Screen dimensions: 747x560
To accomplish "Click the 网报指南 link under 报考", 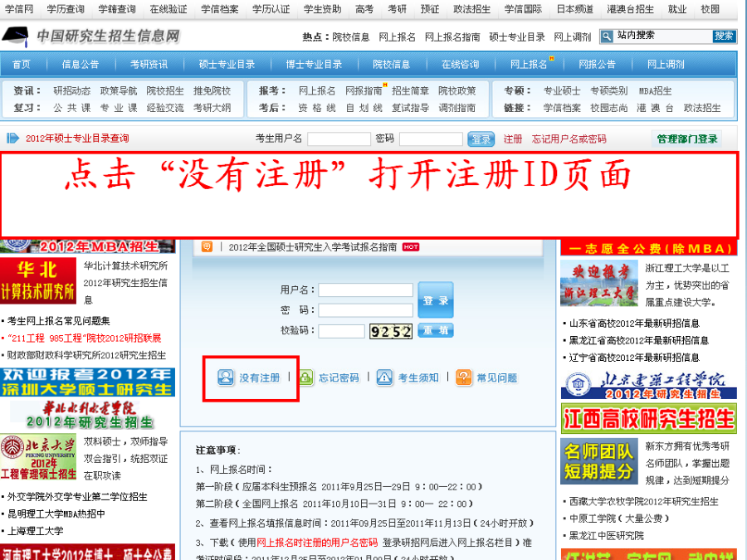I will (x=364, y=90).
